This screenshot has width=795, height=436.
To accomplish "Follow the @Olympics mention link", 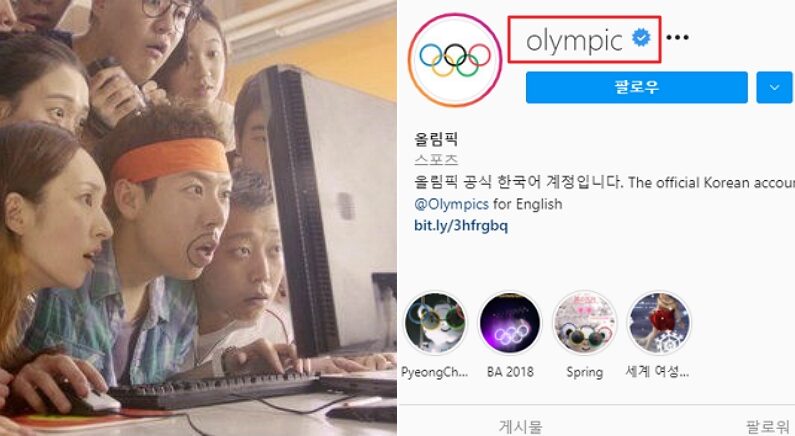I will (x=451, y=204).
